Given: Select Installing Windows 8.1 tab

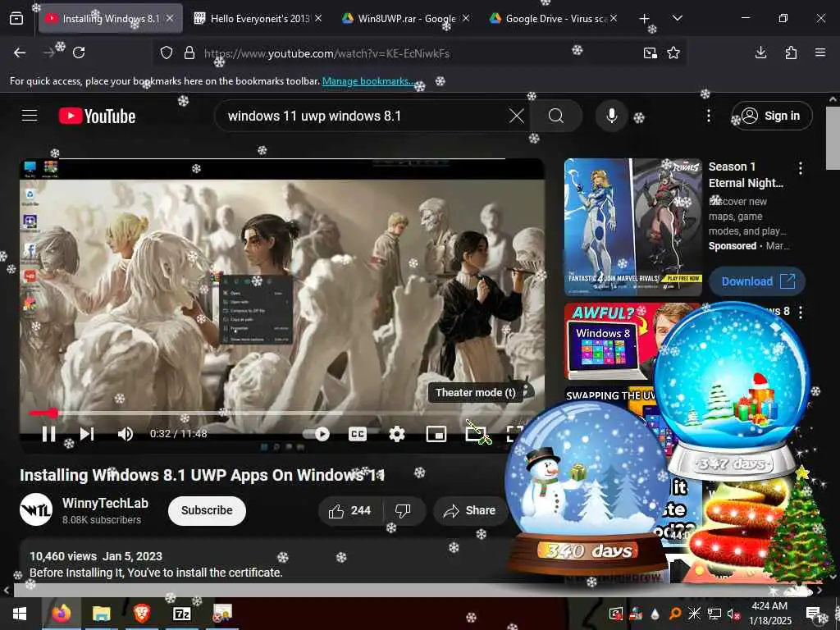Looking at the screenshot, I should tap(111, 19).
